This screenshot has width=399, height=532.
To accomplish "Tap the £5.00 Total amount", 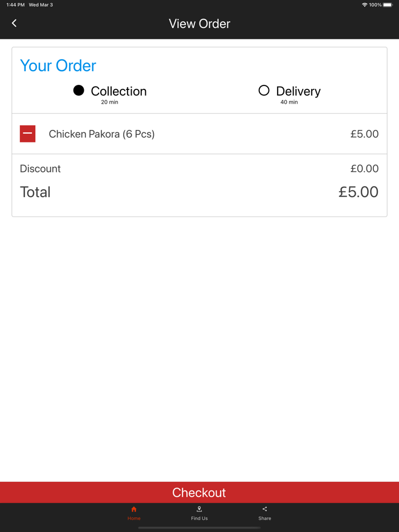I will [358, 192].
